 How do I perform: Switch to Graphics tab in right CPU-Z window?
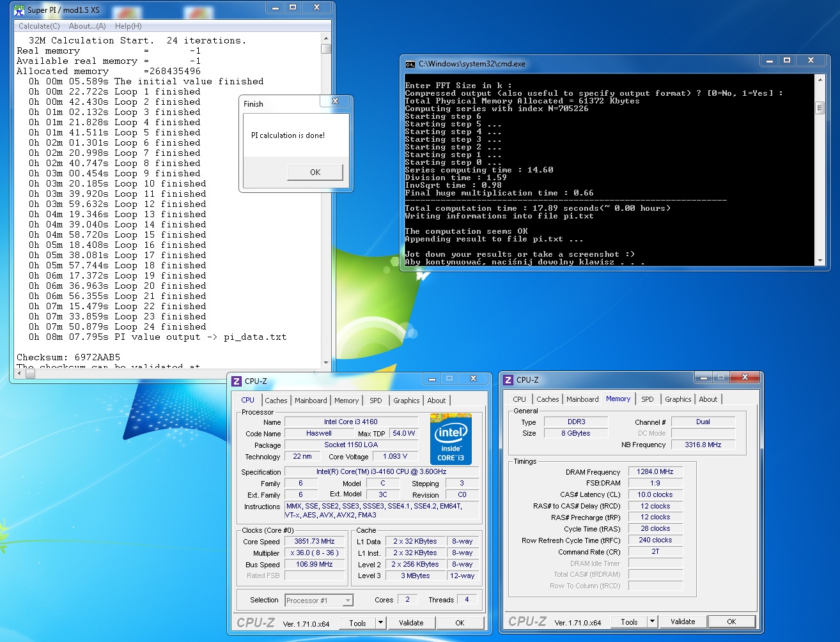coord(678,399)
